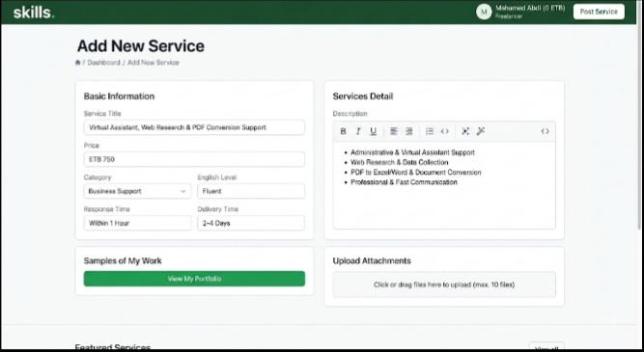This screenshot has height=352, width=644.
Task: Click the Mohamed Abdi profile name
Action: pyautogui.click(x=530, y=9)
